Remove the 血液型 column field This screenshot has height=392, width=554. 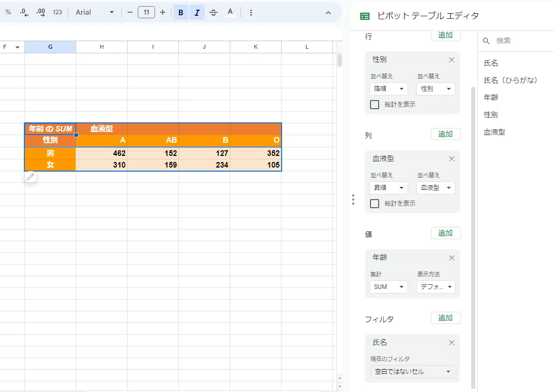(451, 159)
